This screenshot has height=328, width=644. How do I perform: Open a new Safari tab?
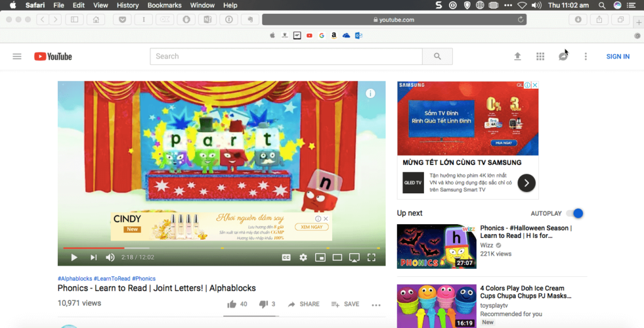[x=639, y=22]
